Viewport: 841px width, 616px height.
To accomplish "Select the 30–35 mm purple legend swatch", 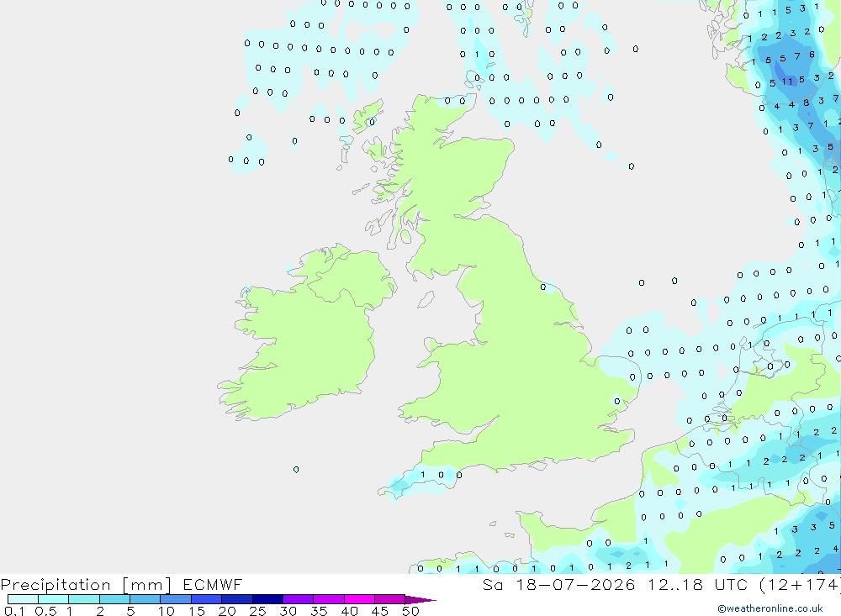I will tap(299, 599).
